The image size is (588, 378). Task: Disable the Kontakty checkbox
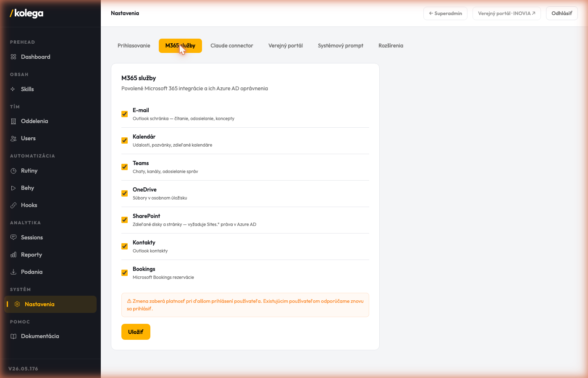click(124, 246)
